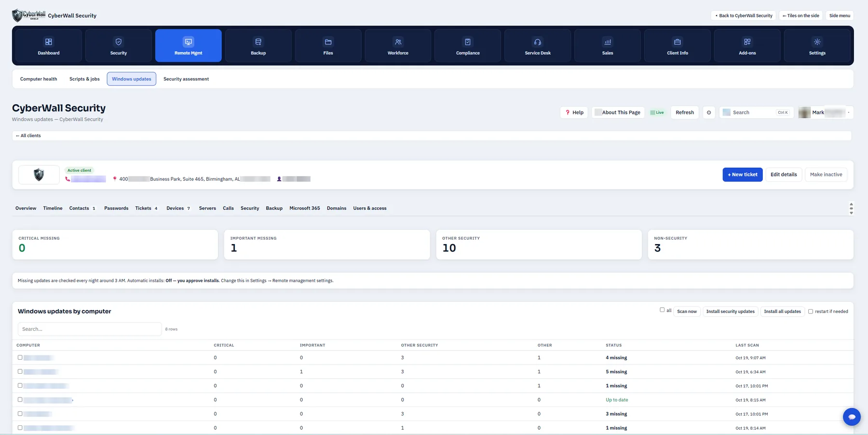Click the Scan now button

(687, 312)
